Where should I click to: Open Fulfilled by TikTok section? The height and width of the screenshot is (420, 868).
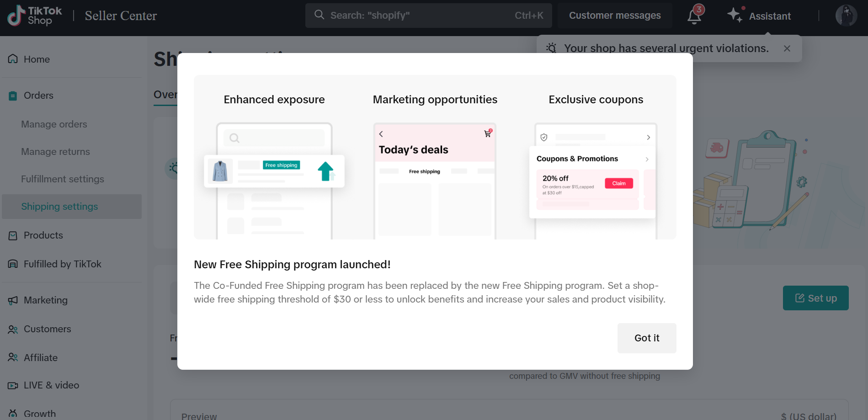[x=62, y=264]
